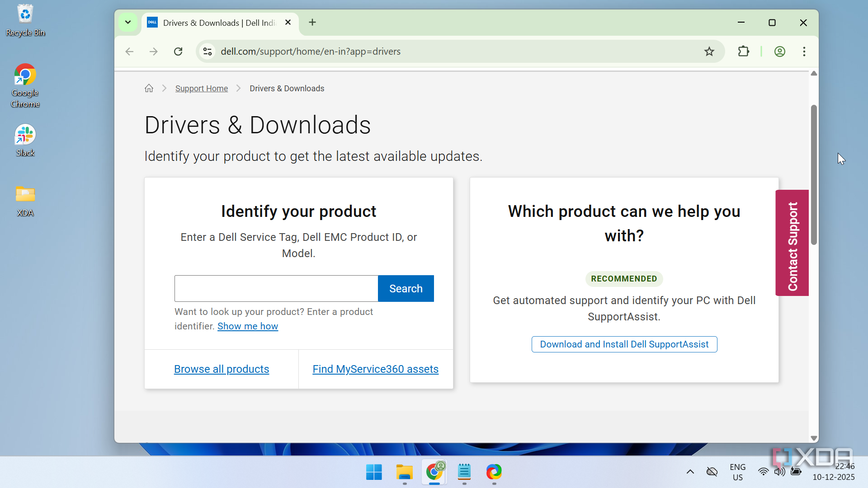Open the Chrome extensions puzzle icon
The image size is (868, 488).
point(743,52)
